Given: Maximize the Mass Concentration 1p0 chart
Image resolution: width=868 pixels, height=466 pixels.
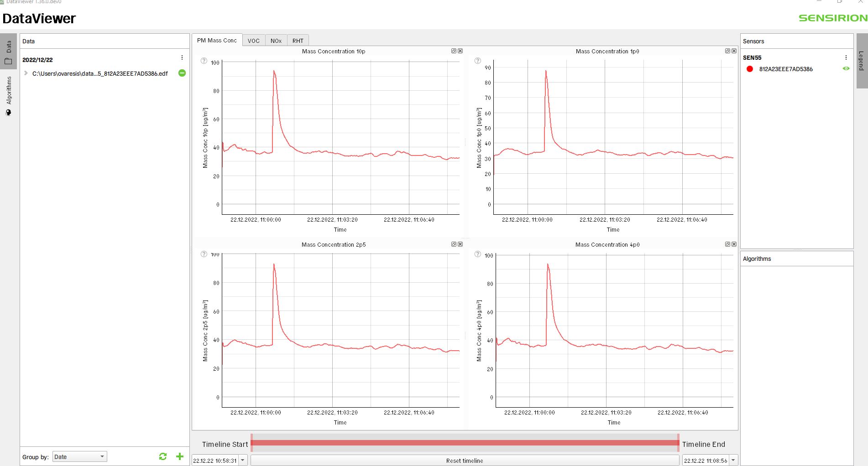Looking at the screenshot, I should tap(727, 51).
